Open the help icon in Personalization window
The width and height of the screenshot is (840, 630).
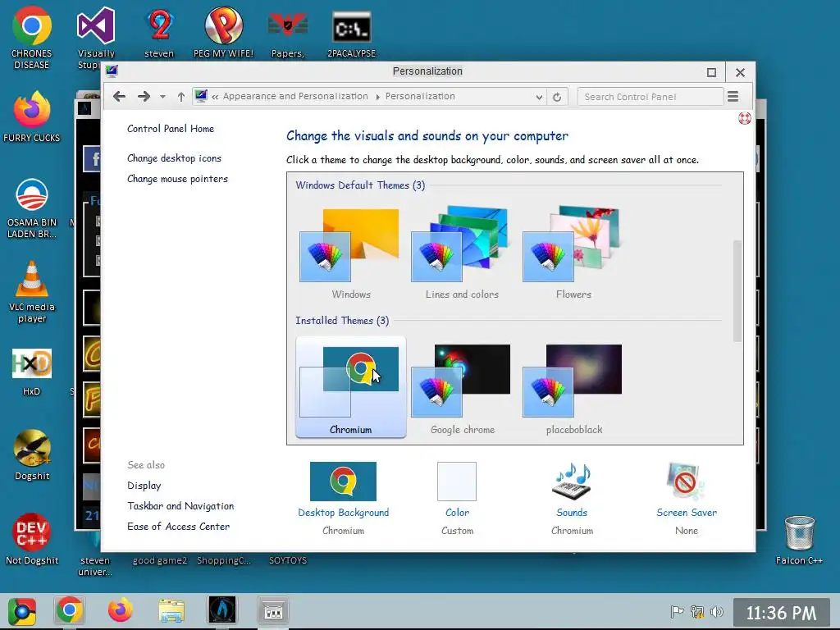[x=745, y=118]
